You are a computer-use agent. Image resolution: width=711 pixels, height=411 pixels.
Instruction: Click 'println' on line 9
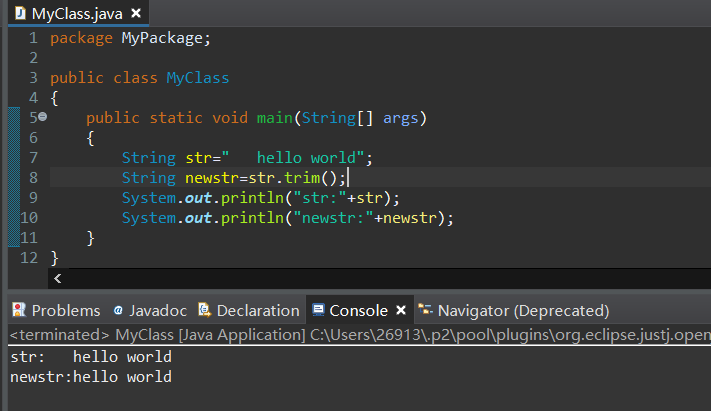pyautogui.click(x=252, y=199)
